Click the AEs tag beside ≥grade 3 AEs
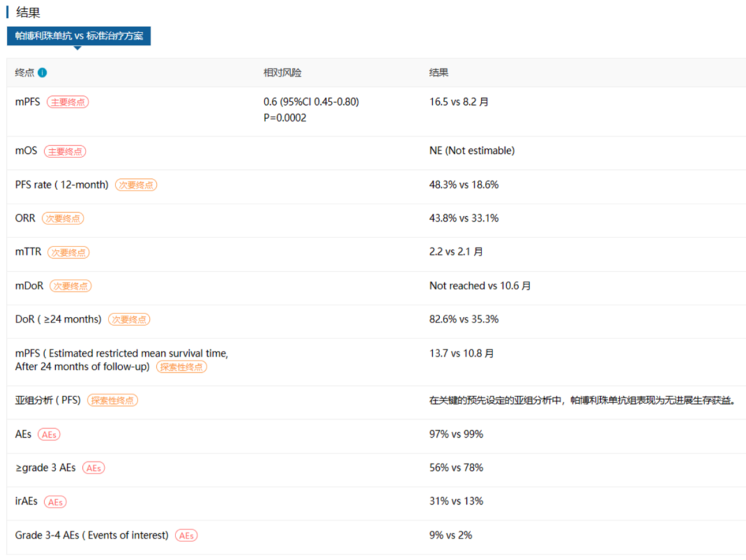746x560 pixels. [x=93, y=468]
